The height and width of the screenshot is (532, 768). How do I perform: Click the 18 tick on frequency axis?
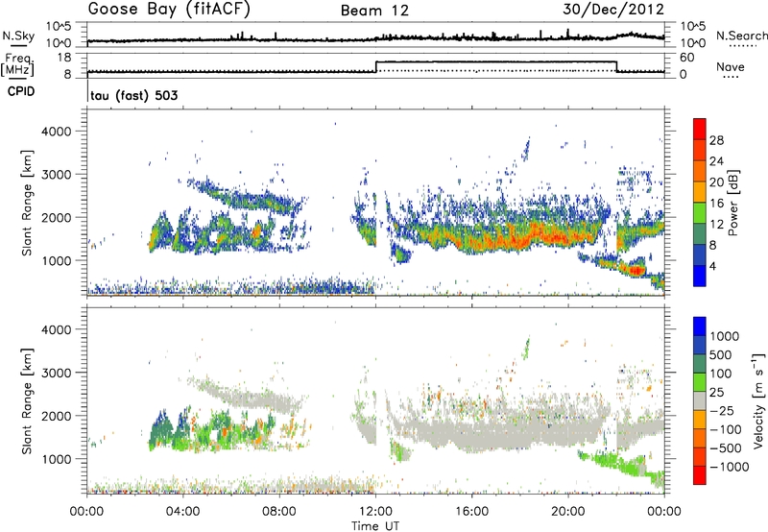point(63,58)
